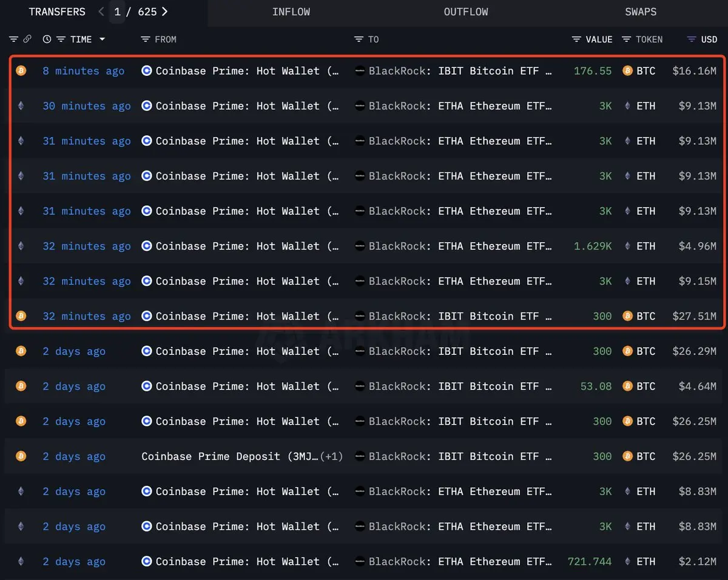The width and height of the screenshot is (728, 580).
Task: Go to the previous transfers page
Action: [x=101, y=12]
